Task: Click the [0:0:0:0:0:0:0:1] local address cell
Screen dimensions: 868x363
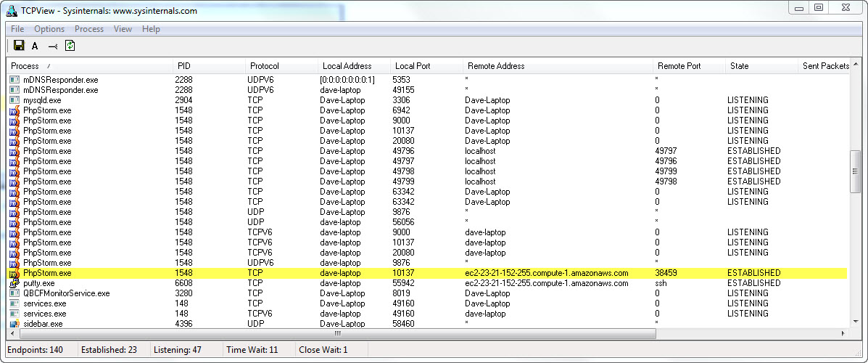Action: tap(347, 80)
